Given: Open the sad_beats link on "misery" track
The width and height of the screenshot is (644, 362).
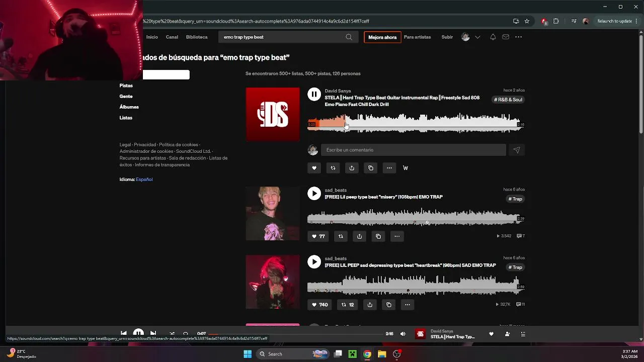Looking at the screenshot, I should [336, 191].
